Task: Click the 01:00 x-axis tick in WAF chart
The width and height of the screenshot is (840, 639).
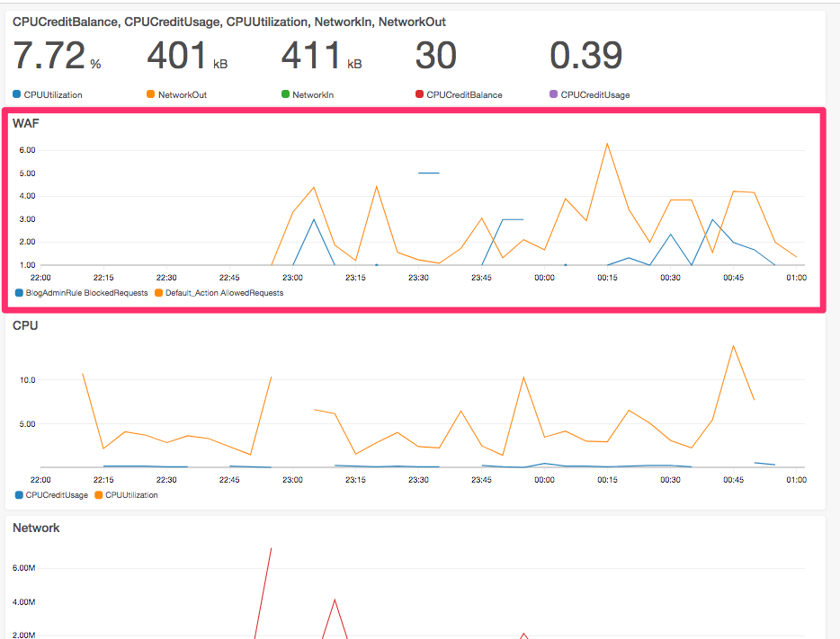Action: (796, 278)
